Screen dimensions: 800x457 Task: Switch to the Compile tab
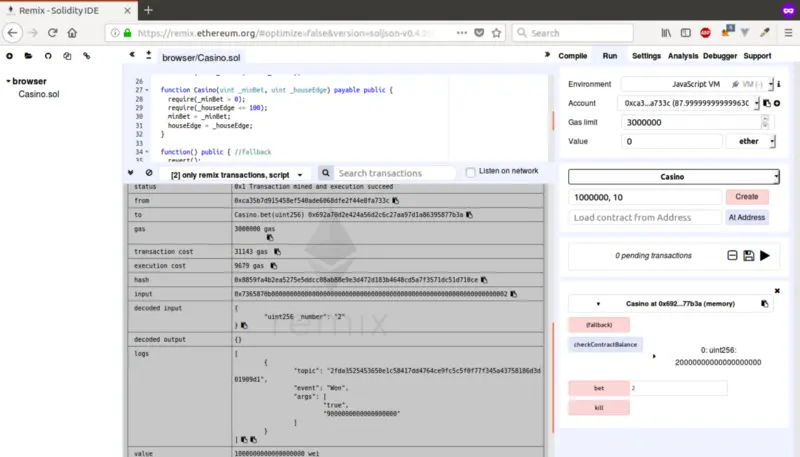tap(572, 56)
